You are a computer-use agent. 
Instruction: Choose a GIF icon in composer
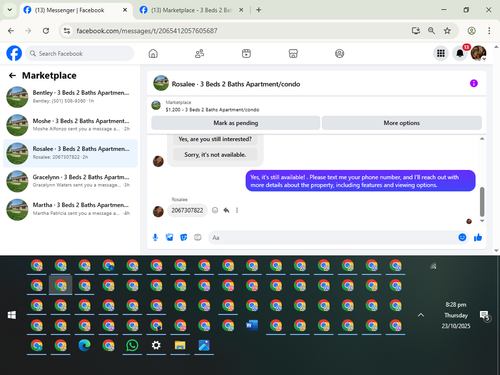198,237
